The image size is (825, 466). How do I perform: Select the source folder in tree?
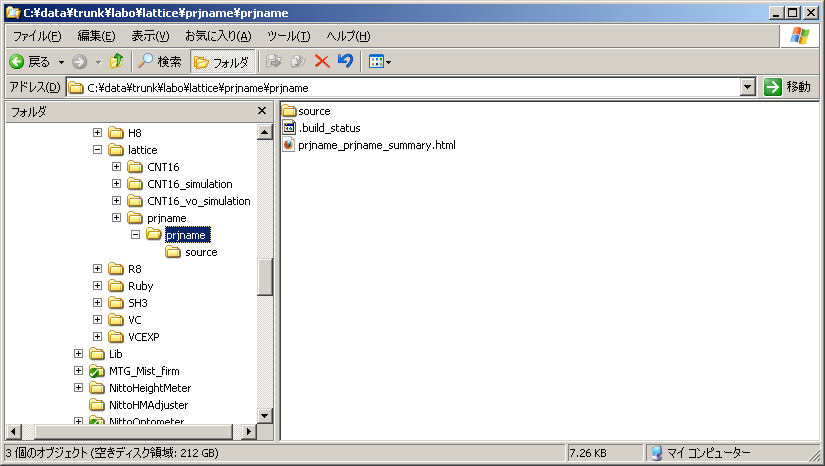201,252
